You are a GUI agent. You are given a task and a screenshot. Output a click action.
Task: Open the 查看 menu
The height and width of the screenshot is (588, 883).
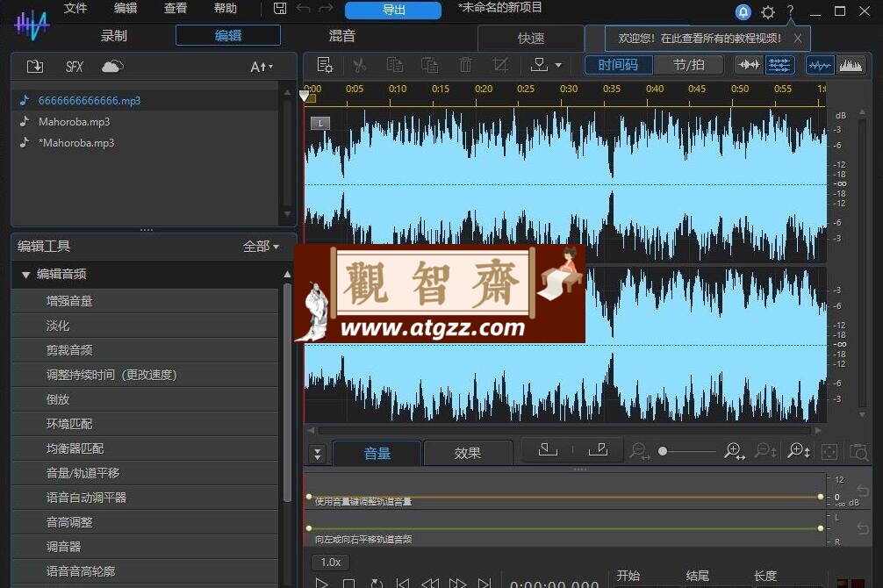point(176,8)
